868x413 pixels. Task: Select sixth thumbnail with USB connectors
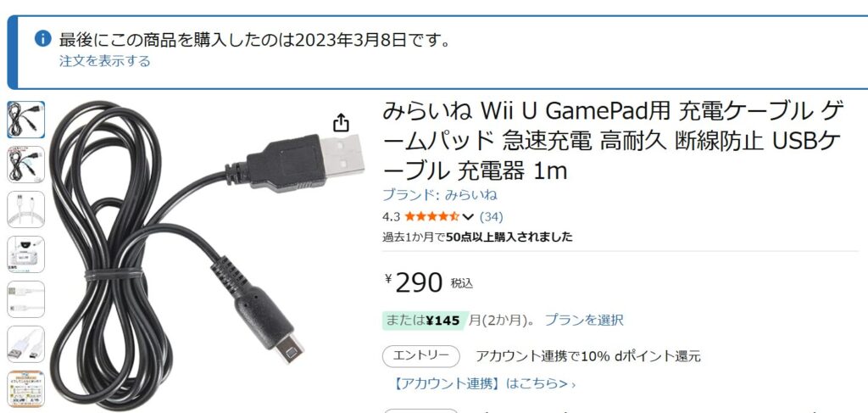(x=26, y=343)
